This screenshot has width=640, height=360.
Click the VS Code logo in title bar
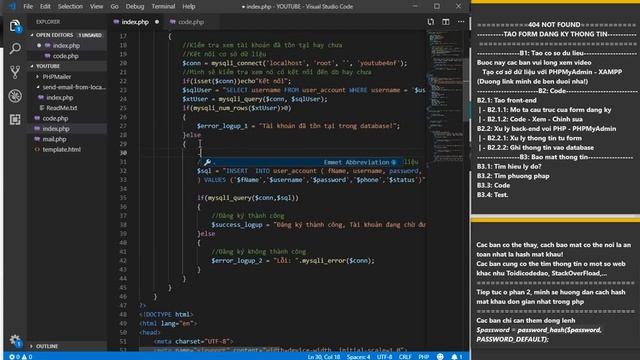(x=12, y=7)
